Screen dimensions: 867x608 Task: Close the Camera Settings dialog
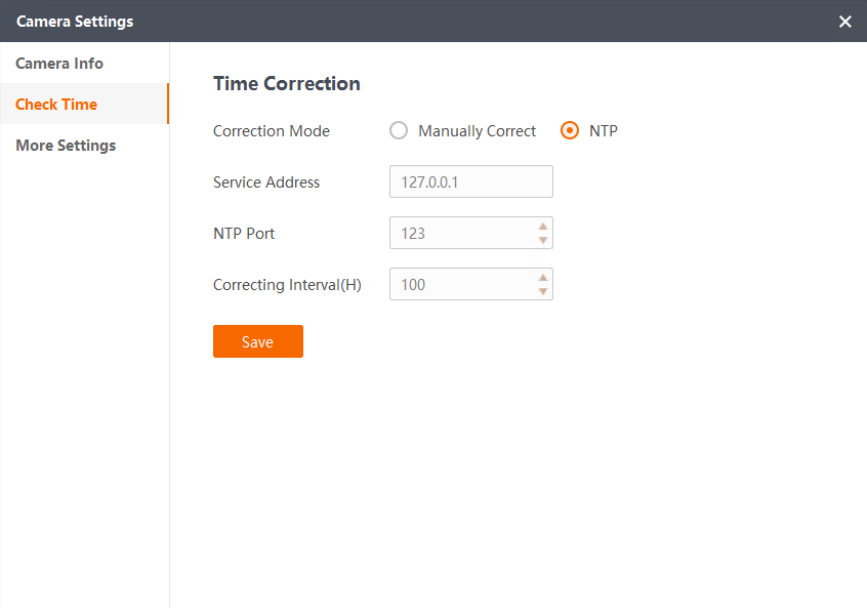click(x=844, y=22)
